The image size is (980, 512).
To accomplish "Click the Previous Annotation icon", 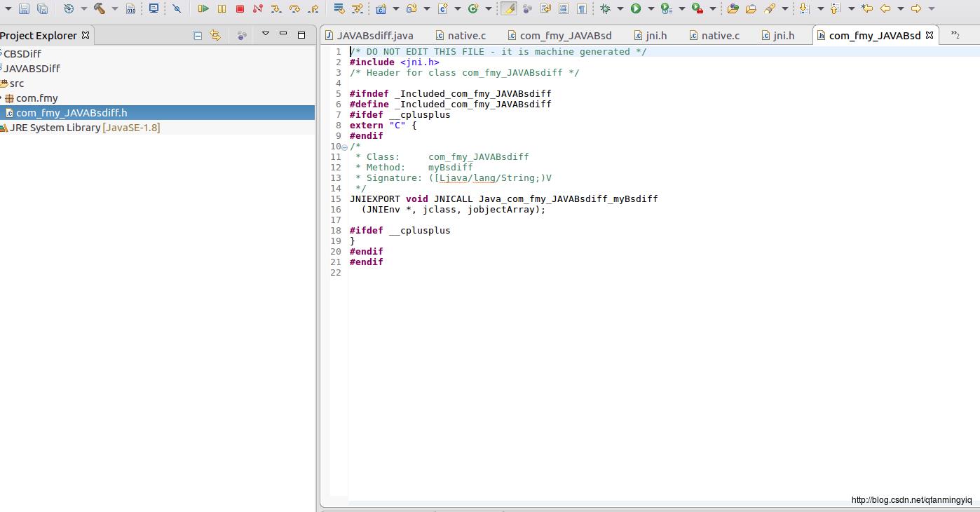I will 834,8.
